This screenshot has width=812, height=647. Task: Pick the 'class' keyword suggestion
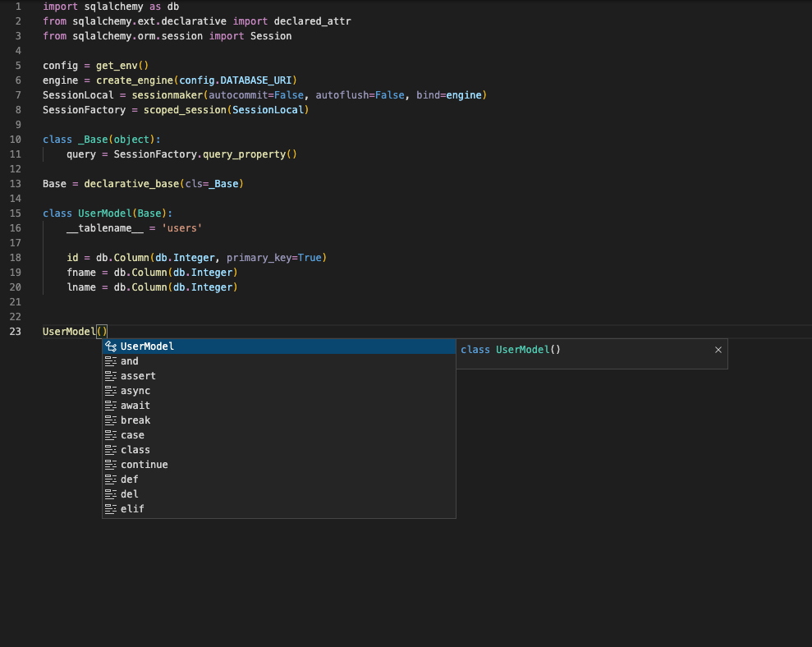click(x=278, y=450)
